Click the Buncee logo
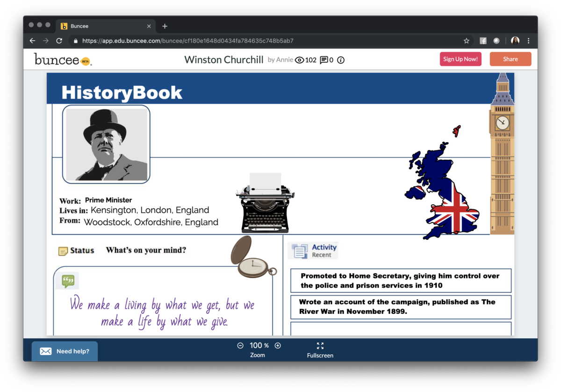The height and width of the screenshot is (392, 561). coord(63,59)
